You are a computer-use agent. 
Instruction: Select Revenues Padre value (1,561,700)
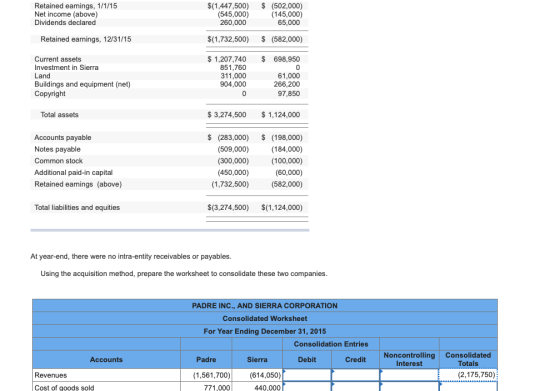click(212, 375)
